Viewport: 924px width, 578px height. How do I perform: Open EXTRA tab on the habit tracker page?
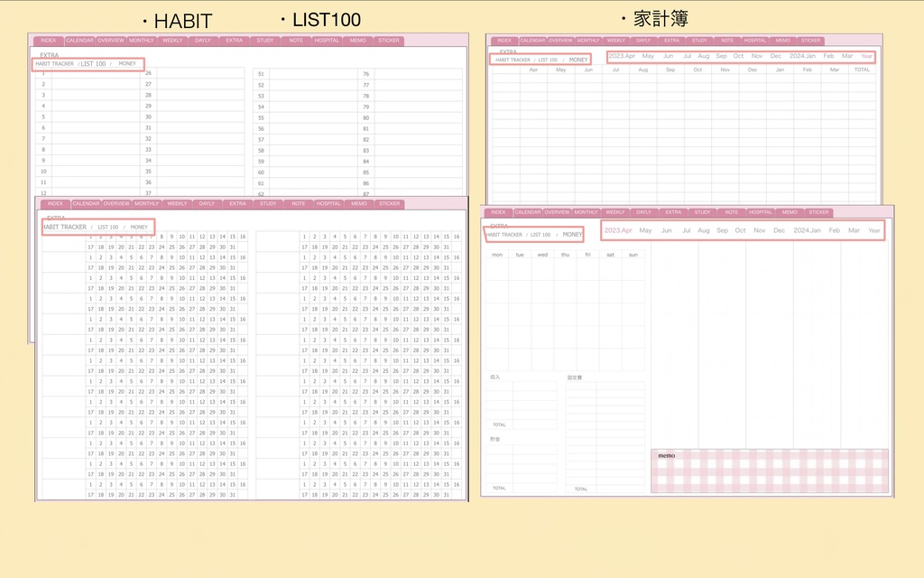tap(237, 203)
